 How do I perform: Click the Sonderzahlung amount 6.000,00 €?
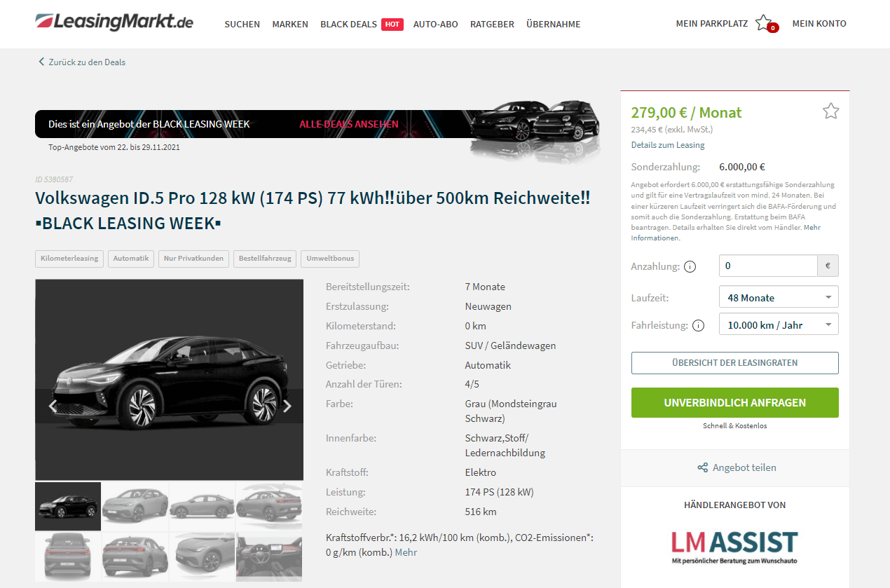tap(742, 167)
